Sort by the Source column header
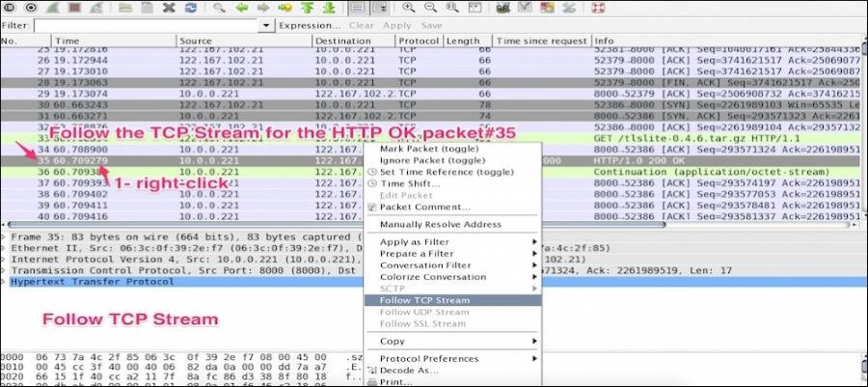Screen dimensions: 868x387 (x=244, y=41)
